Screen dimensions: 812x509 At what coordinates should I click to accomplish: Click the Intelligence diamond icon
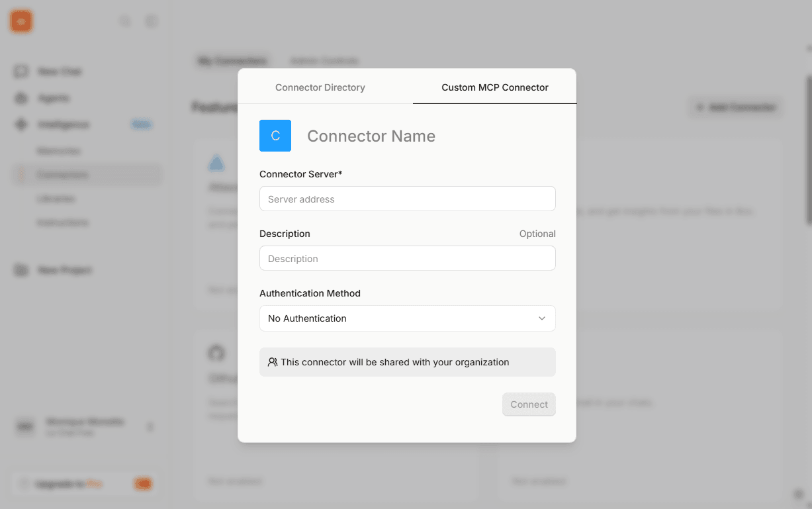21,124
